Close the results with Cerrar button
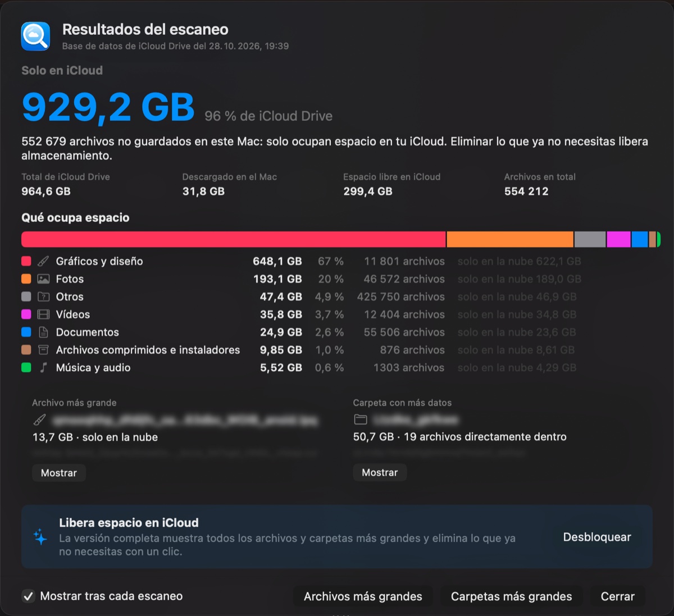This screenshot has width=674, height=616. point(618,596)
